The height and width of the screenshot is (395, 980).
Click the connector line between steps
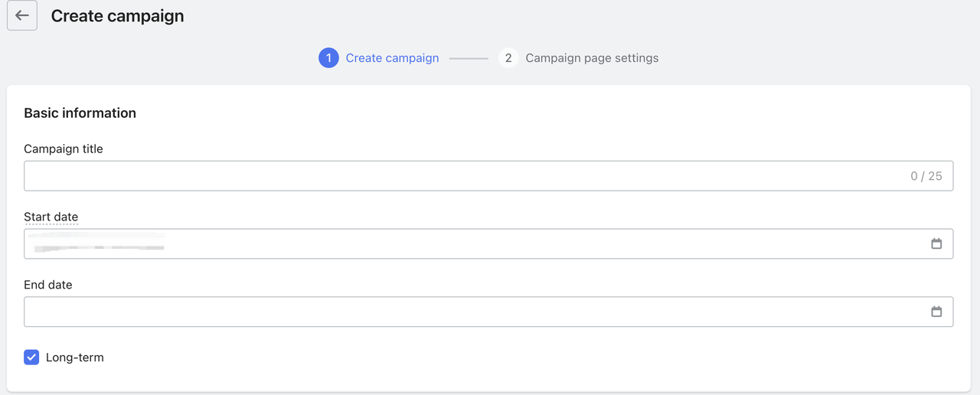coord(469,58)
